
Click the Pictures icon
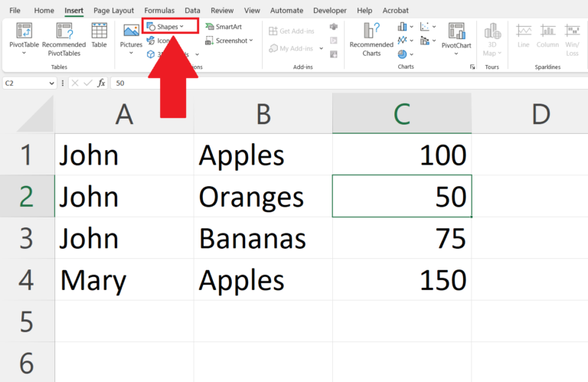point(131,36)
